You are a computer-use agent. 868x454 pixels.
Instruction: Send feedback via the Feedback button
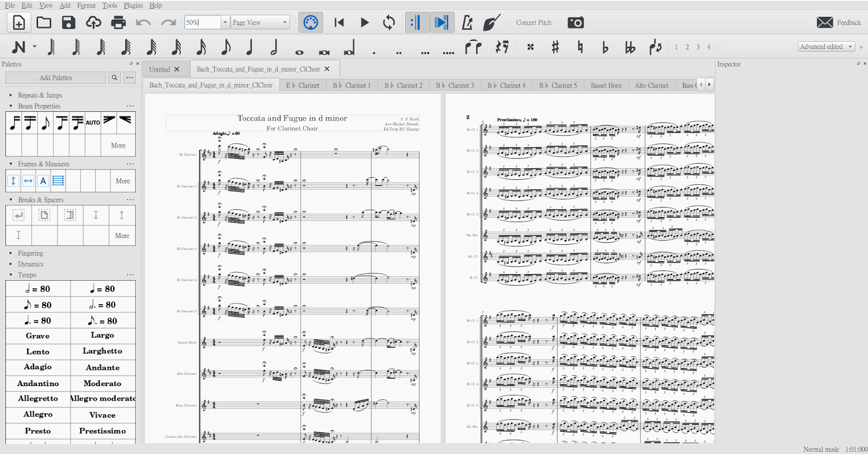839,22
